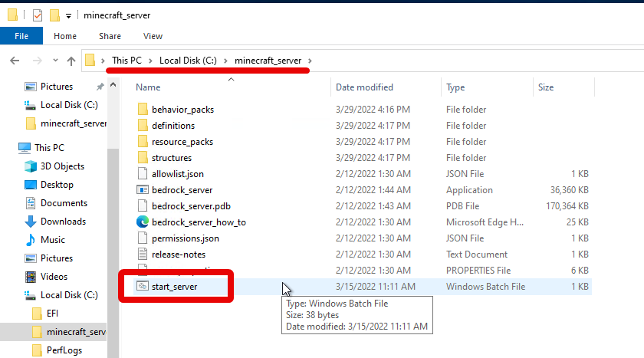Select pinned minecraft_server in Quick access
This screenshot has height=358, width=644.
click(x=73, y=123)
